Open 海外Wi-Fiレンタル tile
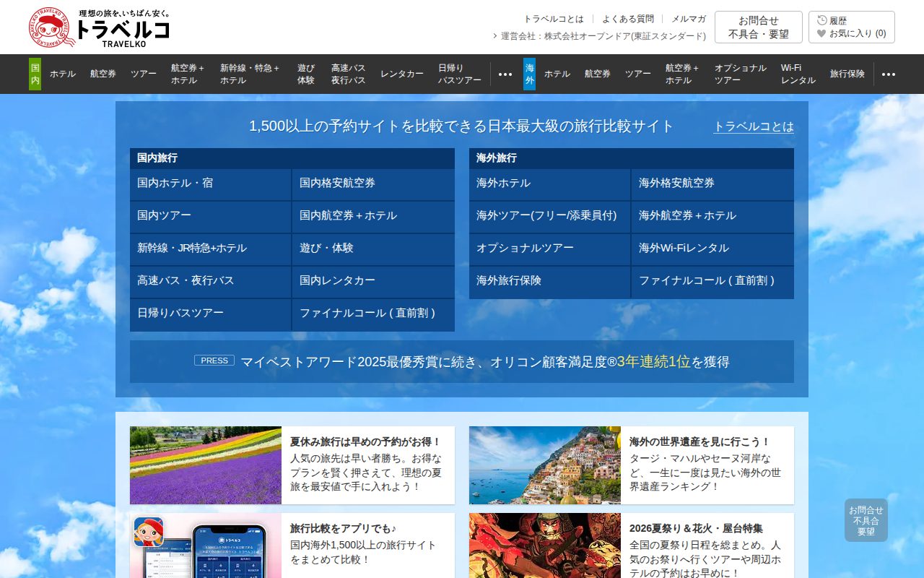The width and height of the screenshot is (924, 578). click(712, 249)
